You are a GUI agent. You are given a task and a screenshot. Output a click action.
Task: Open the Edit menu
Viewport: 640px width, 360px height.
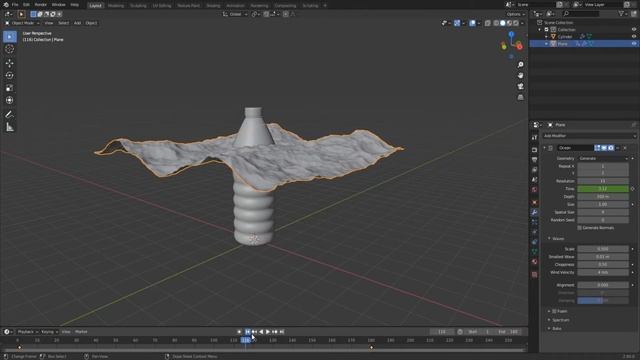coord(26,5)
